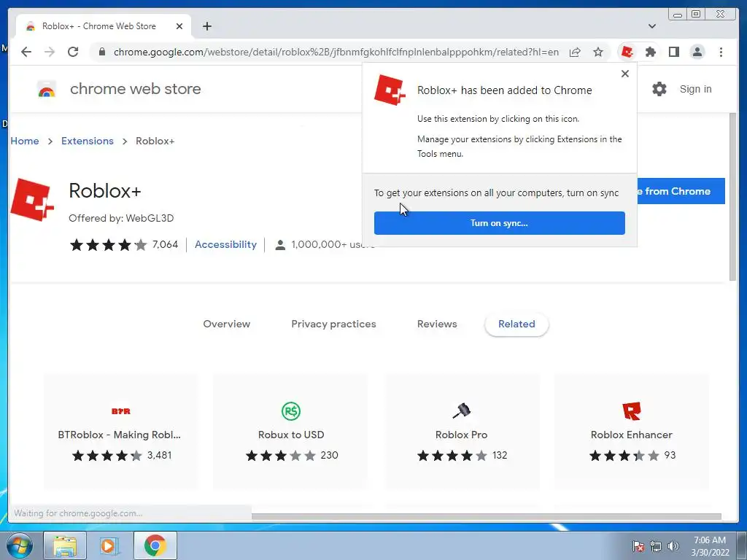Click the address bar URL
Screen dimensions: 747x560
[x=336, y=52]
